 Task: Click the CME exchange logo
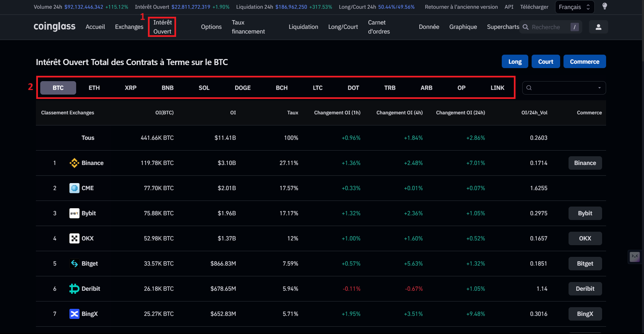[x=74, y=188]
